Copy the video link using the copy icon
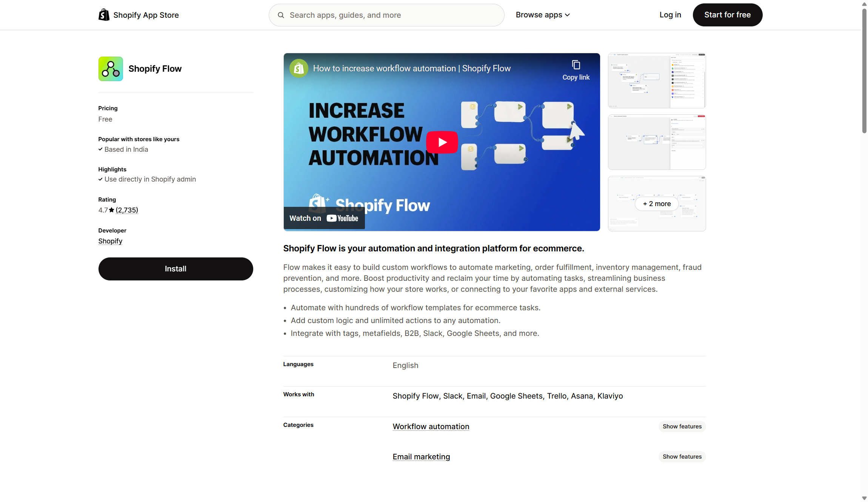 [x=576, y=65]
